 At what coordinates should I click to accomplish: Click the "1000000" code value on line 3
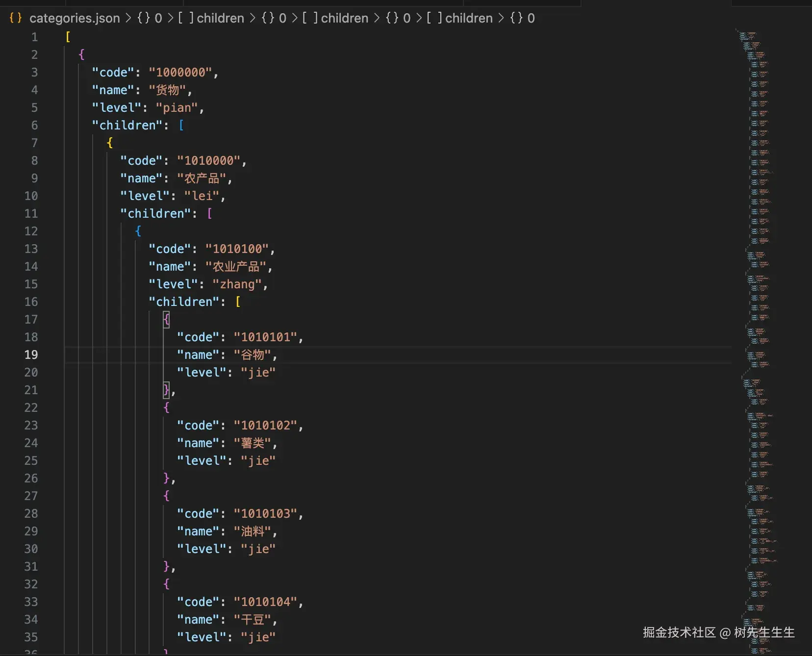point(180,72)
